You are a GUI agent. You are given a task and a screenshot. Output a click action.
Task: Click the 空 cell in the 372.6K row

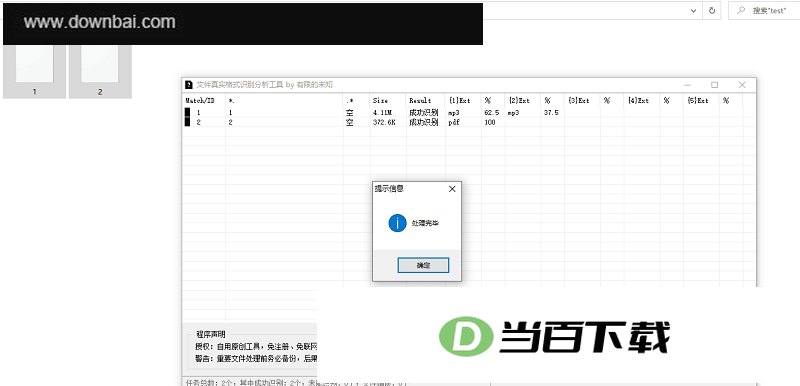pos(349,122)
